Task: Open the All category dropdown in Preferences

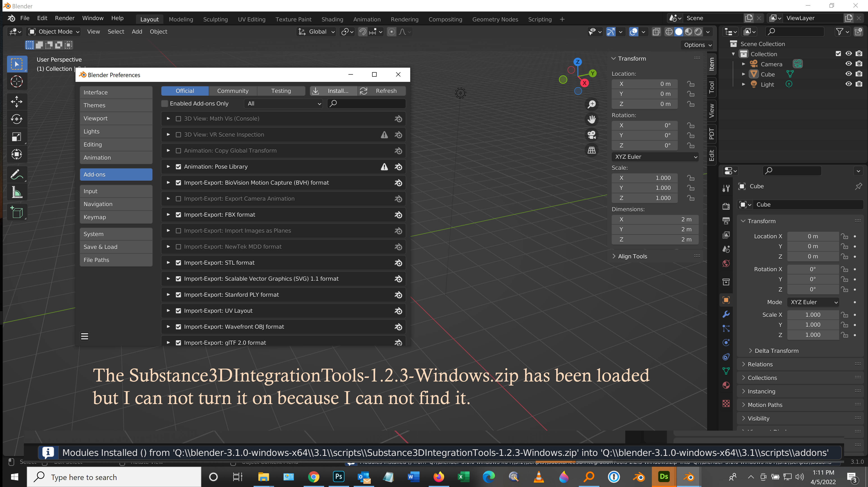Action: (x=283, y=103)
